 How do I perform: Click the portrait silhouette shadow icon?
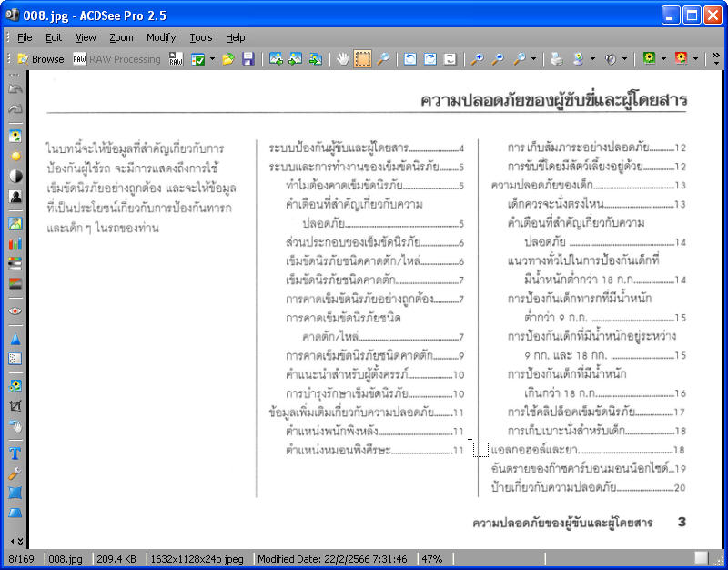pos(15,197)
